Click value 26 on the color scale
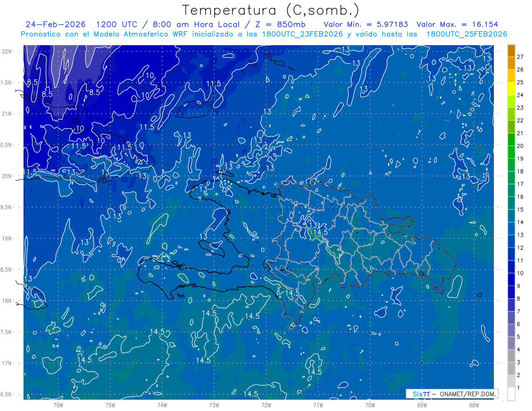Viewport: 532px width, 411px height. (x=520, y=70)
